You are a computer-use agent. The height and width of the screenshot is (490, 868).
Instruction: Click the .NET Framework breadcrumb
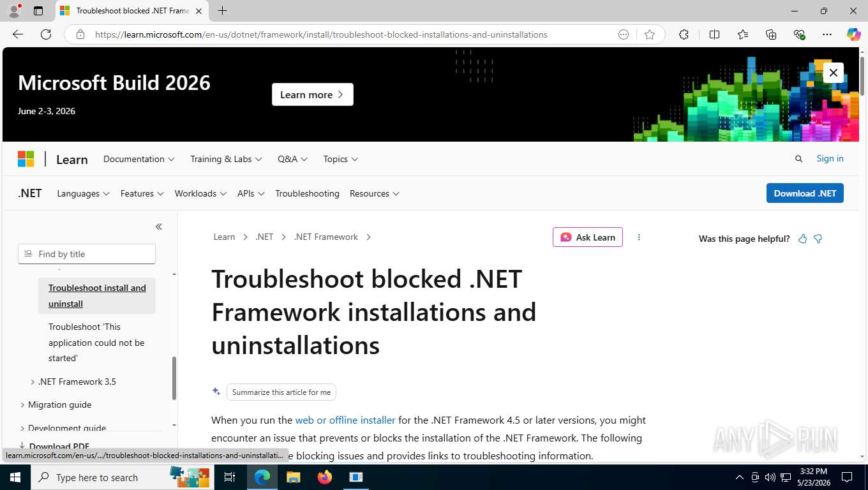click(325, 237)
